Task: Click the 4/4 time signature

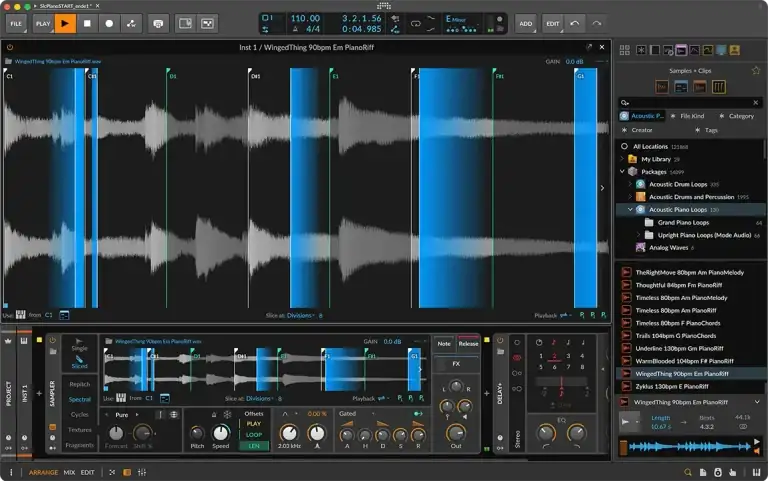Action: 312,29
